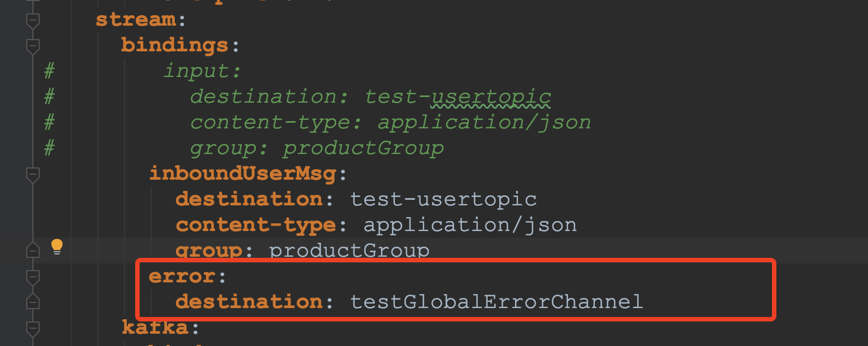868x346 pixels.
Task: Place cursor on the kafka key
Action: [x=155, y=327]
